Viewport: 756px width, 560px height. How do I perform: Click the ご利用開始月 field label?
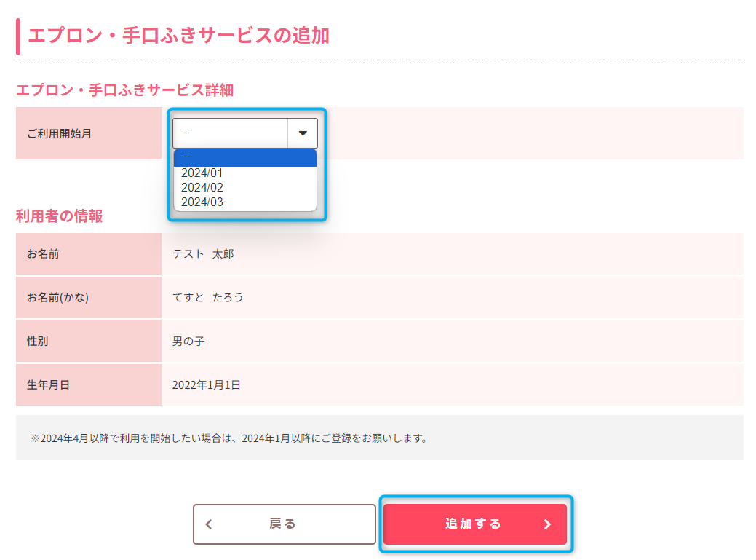click(60, 133)
